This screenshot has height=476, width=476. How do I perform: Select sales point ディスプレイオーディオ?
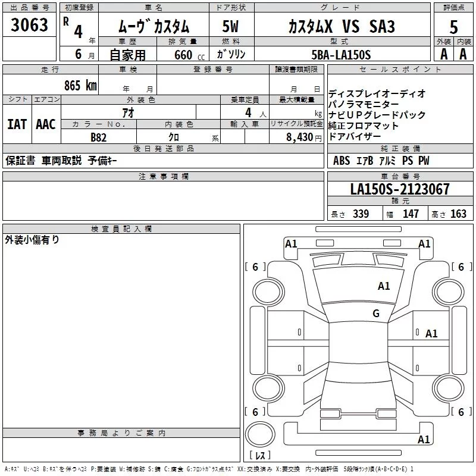(377, 93)
